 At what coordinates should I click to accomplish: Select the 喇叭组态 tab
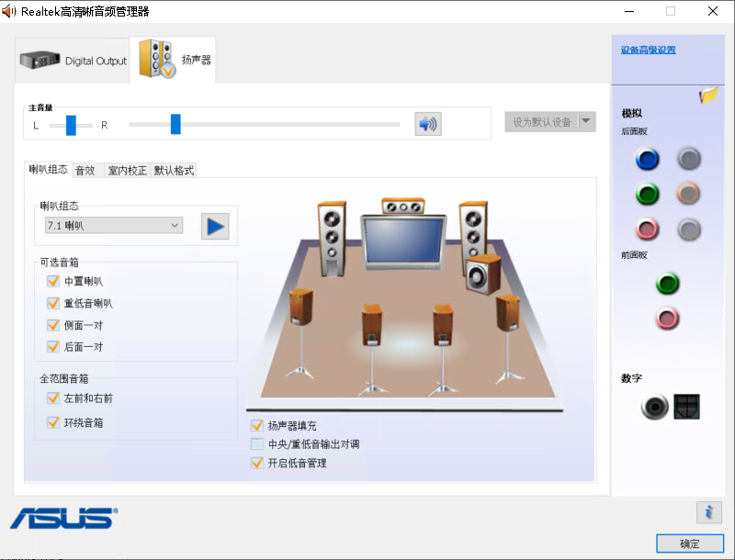(49, 170)
